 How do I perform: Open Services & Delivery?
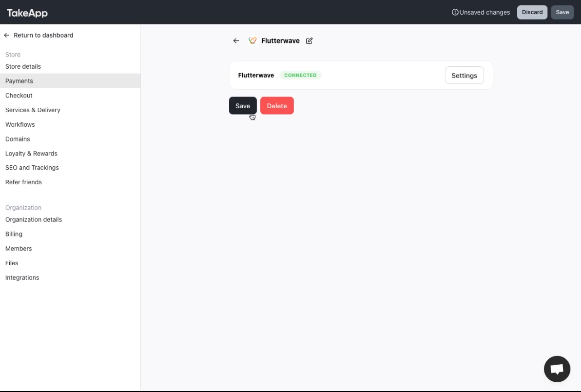[33, 110]
